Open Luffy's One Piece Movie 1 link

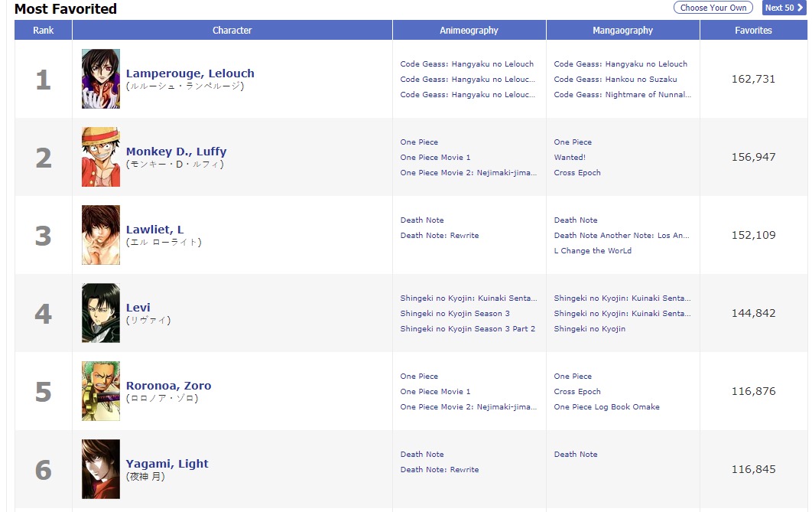[x=435, y=158]
